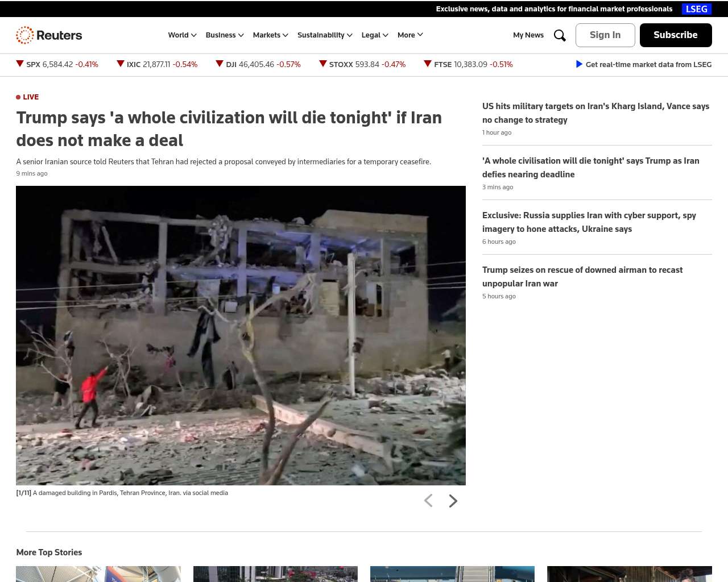Open the Markets dropdown menu
The width and height of the screenshot is (728, 582).
pyautogui.click(x=270, y=35)
